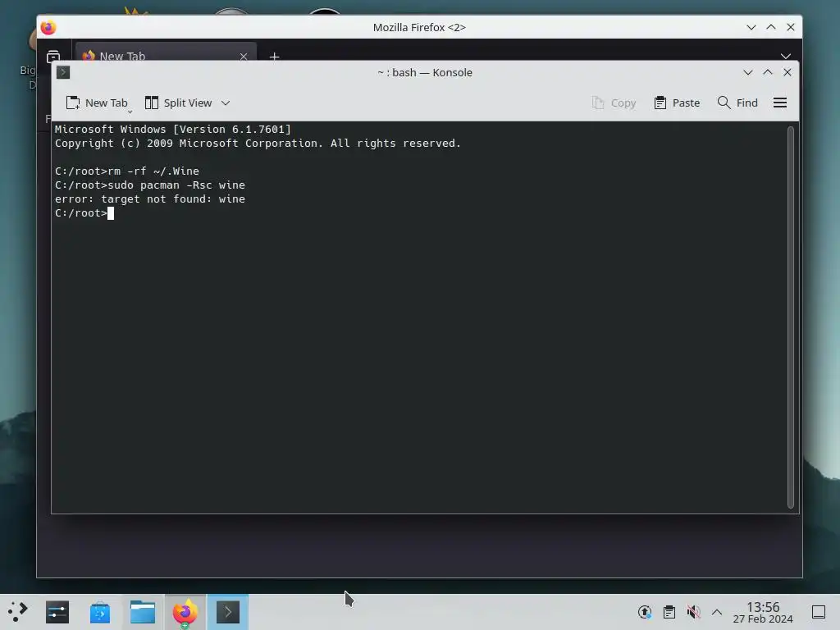Open Find search in Konsole

pyautogui.click(x=737, y=103)
